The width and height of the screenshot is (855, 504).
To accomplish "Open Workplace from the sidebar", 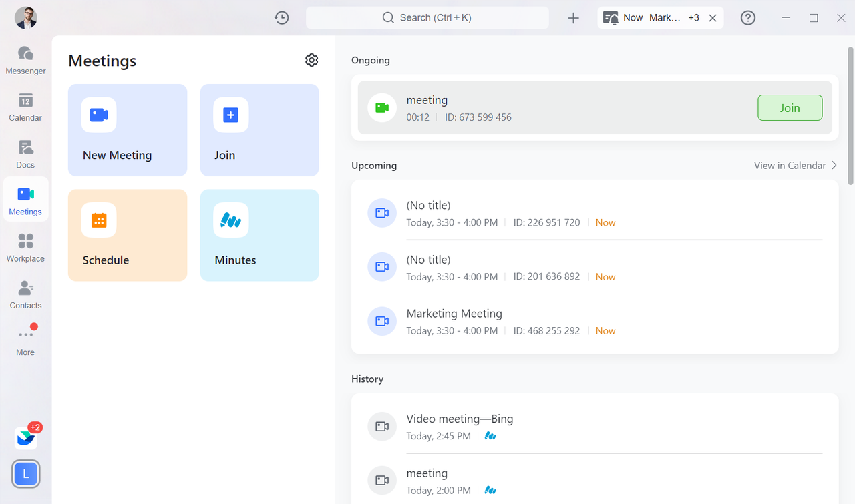I will tap(25, 248).
